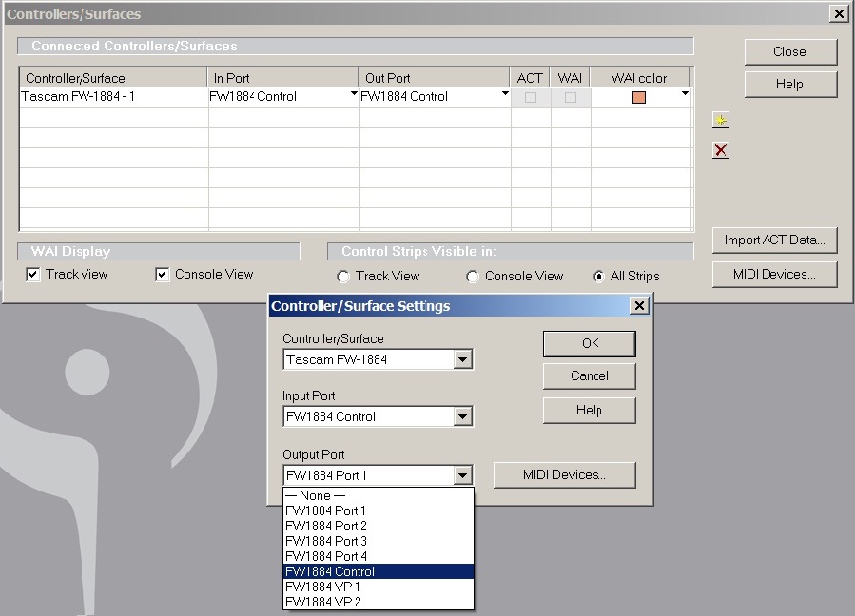Choose FW1884 VP 1 in the list

click(379, 587)
